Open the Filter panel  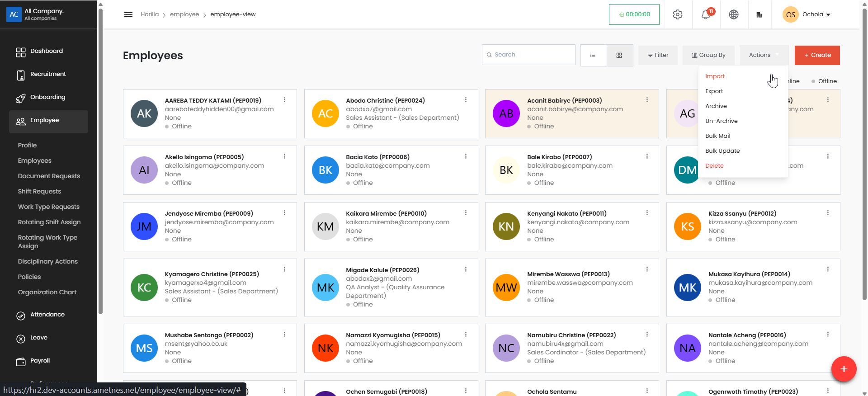(x=658, y=55)
